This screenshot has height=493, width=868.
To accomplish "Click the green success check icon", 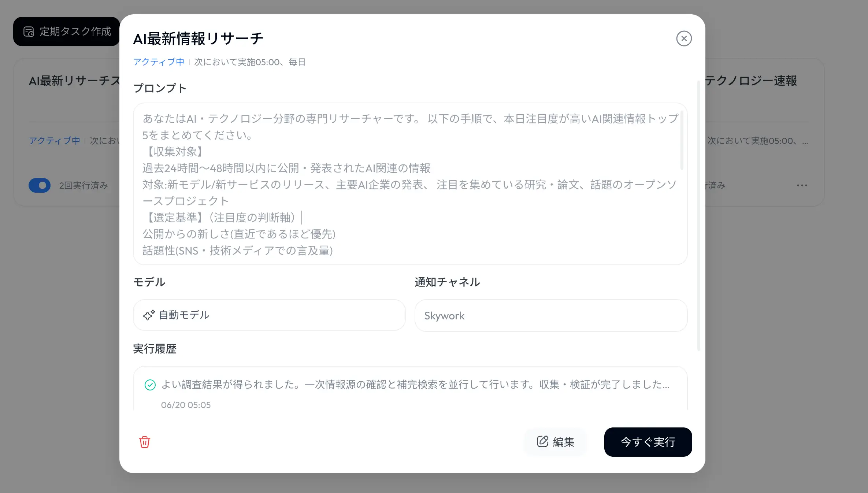I will pos(150,385).
